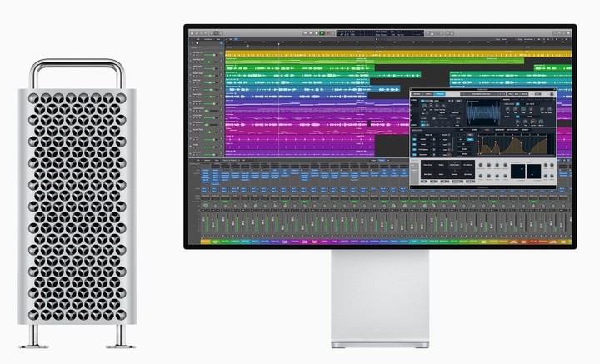600x364 pixels.
Task: Open the Library via its toolbar icon
Action: pyautogui.click(x=192, y=33)
